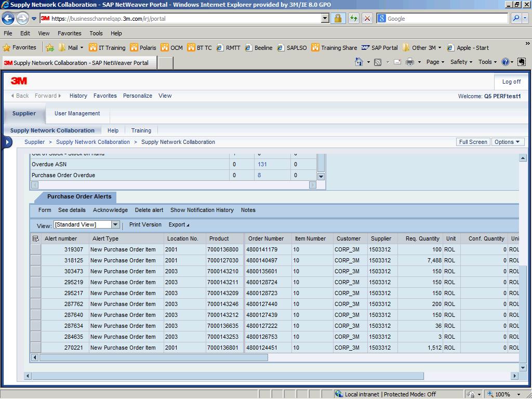Open the BT TC favorite
Viewport: 532px width, 399px height.
pos(199,48)
